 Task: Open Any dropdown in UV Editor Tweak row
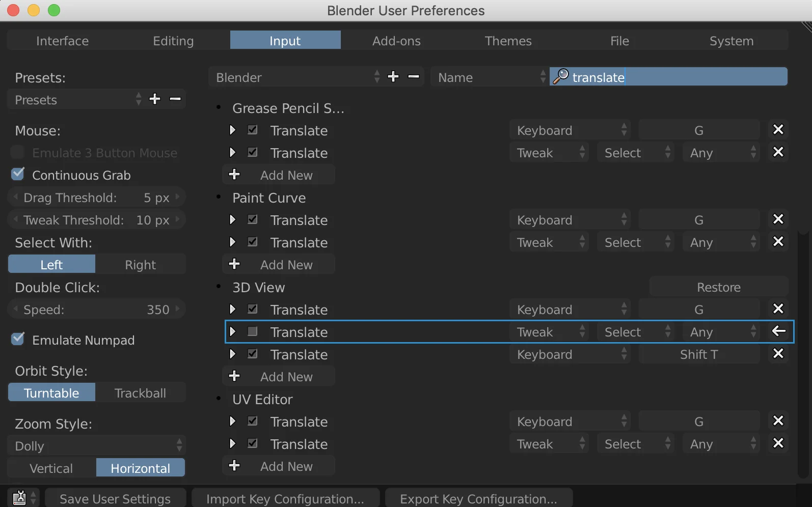[721, 443]
